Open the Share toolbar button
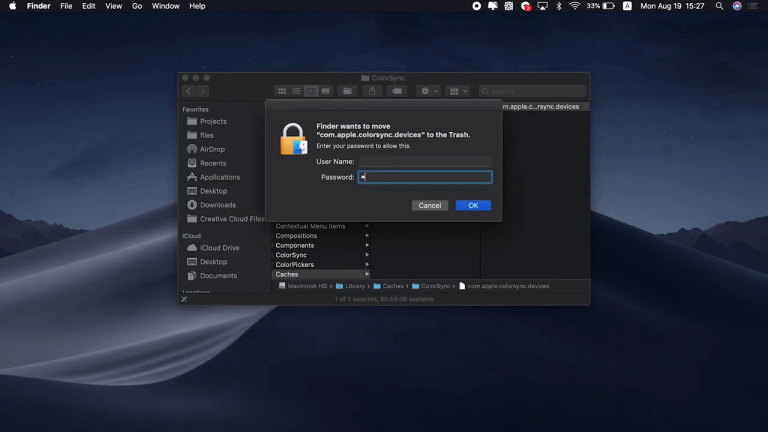The image size is (768, 432). 372,91
